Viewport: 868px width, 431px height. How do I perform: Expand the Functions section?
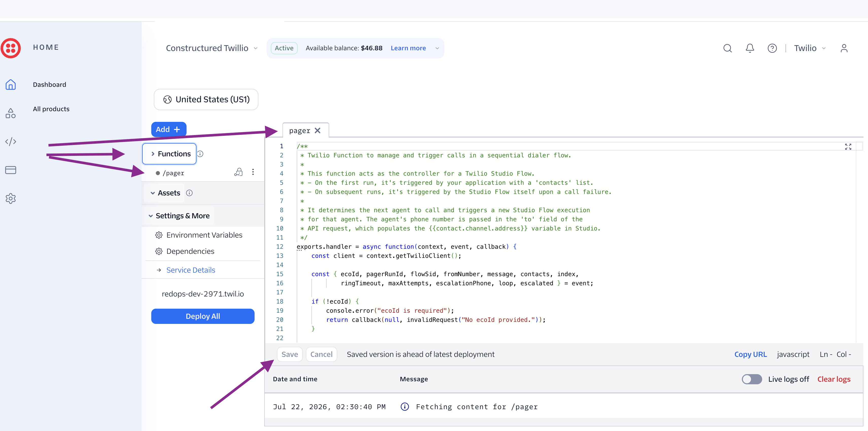point(170,154)
